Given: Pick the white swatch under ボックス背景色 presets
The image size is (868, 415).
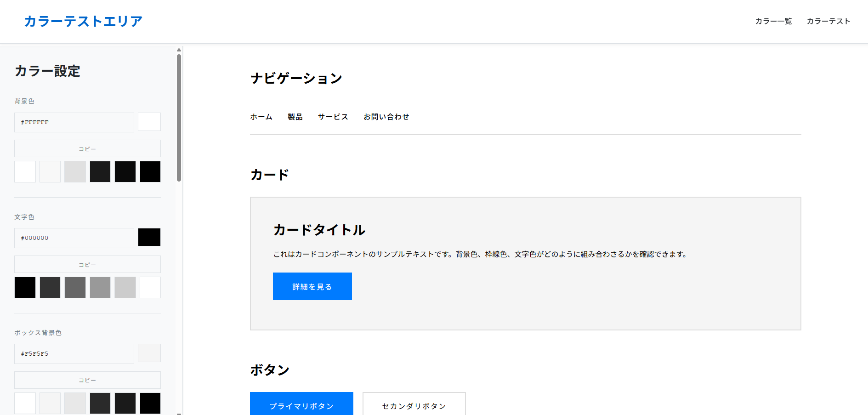Looking at the screenshot, I should click(25, 403).
